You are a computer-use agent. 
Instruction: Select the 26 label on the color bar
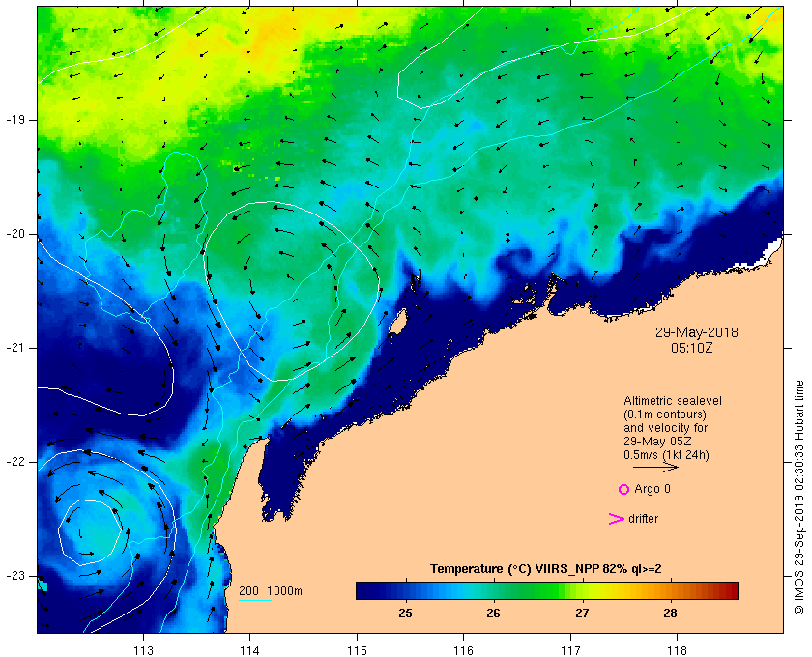click(x=494, y=614)
